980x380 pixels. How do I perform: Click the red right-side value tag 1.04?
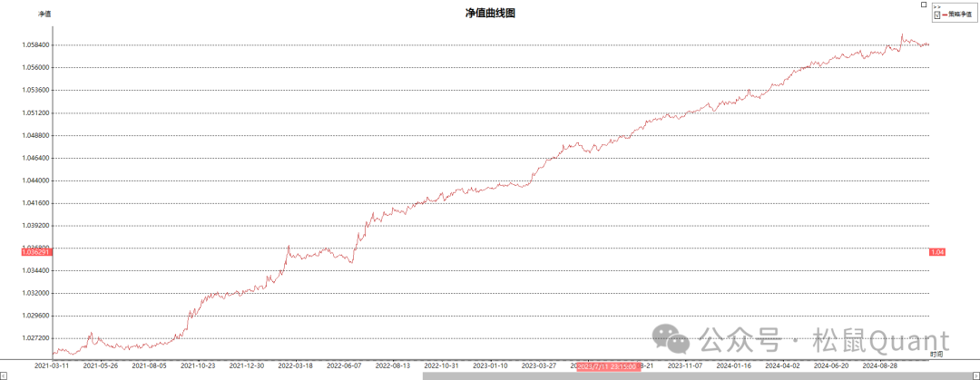938,252
